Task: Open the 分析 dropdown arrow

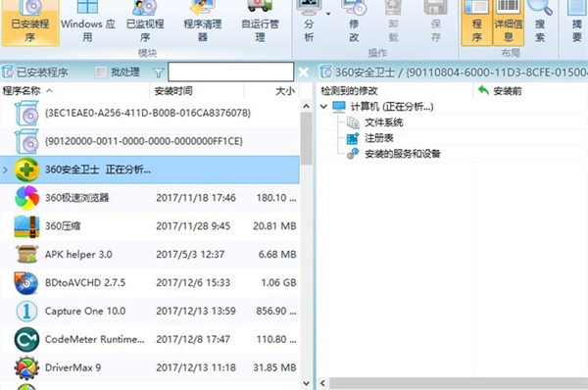Action: tap(328, 14)
